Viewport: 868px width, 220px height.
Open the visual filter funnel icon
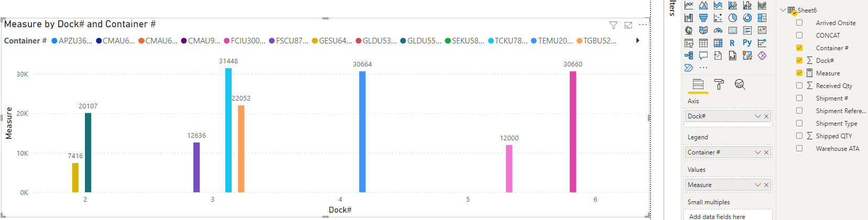(613, 25)
